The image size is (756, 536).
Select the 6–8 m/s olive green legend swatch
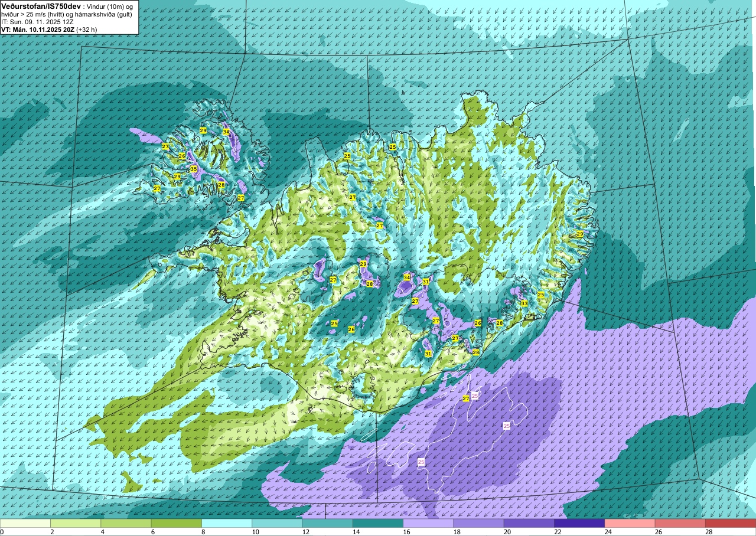coord(177,523)
